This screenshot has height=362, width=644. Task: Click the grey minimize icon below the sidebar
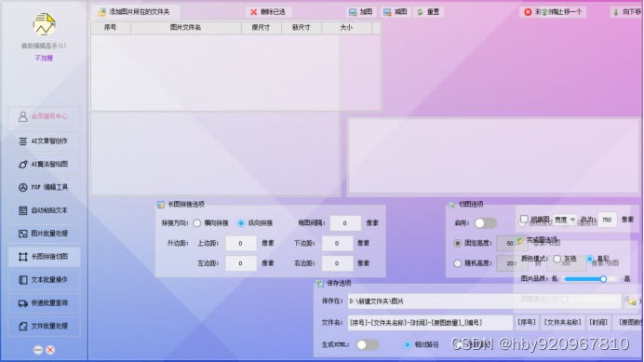point(38,350)
